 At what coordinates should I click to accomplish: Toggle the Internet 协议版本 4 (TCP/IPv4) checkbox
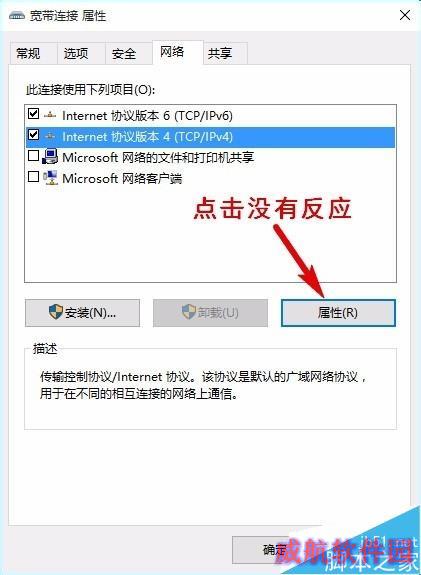(x=33, y=135)
